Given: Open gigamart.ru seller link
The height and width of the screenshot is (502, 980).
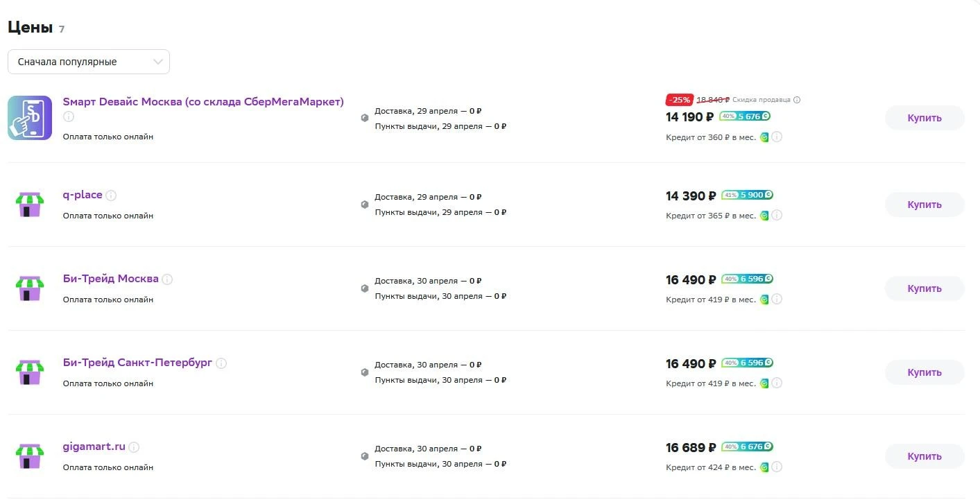Looking at the screenshot, I should pos(94,447).
